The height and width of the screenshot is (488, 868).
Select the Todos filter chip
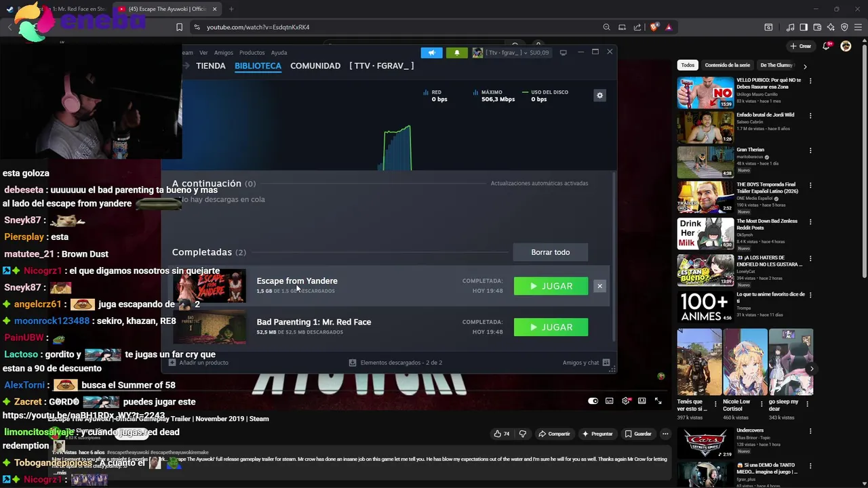(x=688, y=65)
